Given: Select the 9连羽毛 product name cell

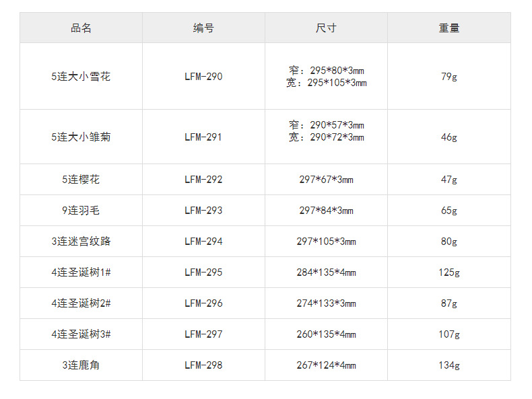Looking at the screenshot, I should point(81,211).
